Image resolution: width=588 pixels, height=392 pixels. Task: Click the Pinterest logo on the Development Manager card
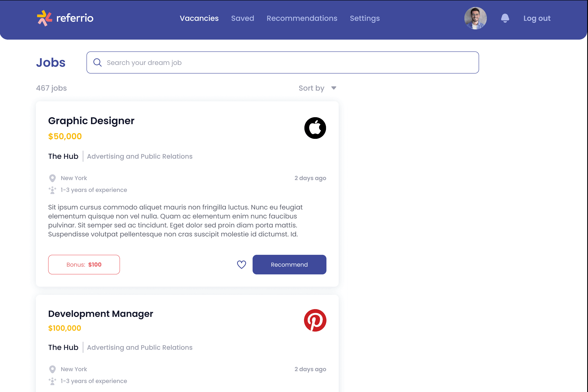315,321
